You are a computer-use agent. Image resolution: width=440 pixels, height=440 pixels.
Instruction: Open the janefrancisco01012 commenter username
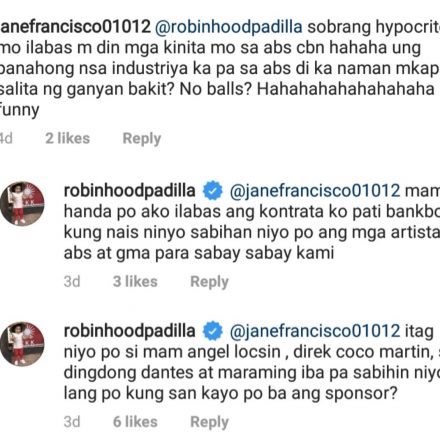[76, 27]
